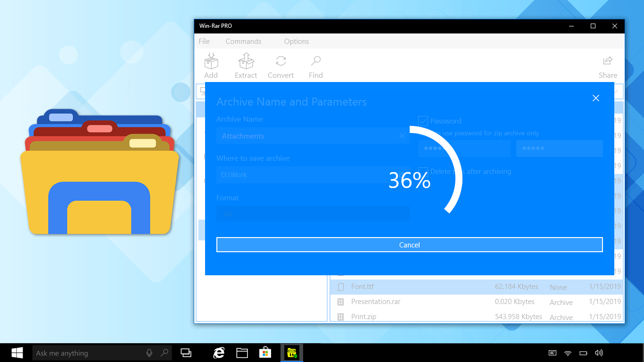The width and height of the screenshot is (644, 362).
Task: Toggle Delete files after archiving checkbox
Action: [x=423, y=172]
